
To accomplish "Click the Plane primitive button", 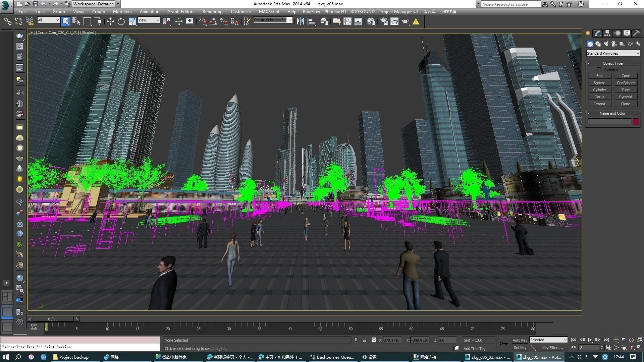I will coord(626,104).
